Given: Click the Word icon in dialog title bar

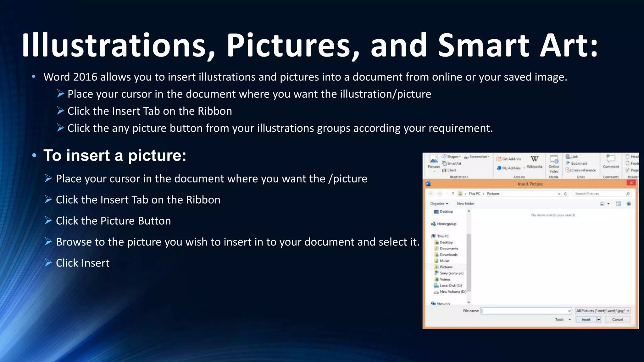Looking at the screenshot, I should point(428,184).
